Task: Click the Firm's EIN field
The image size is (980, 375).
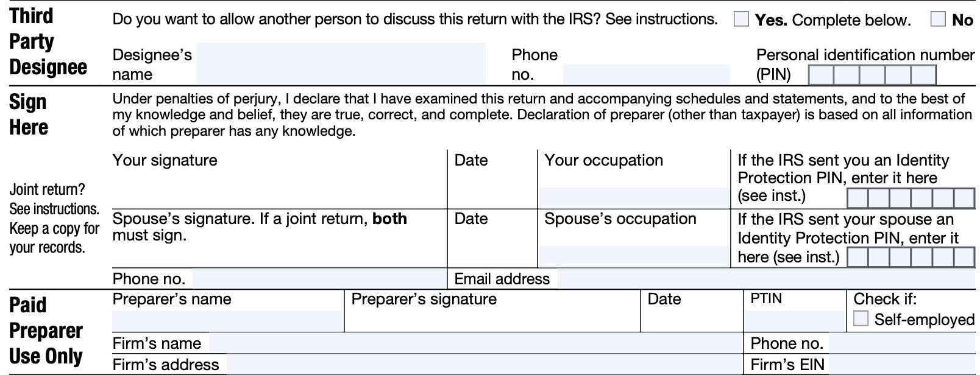Action: click(x=902, y=365)
